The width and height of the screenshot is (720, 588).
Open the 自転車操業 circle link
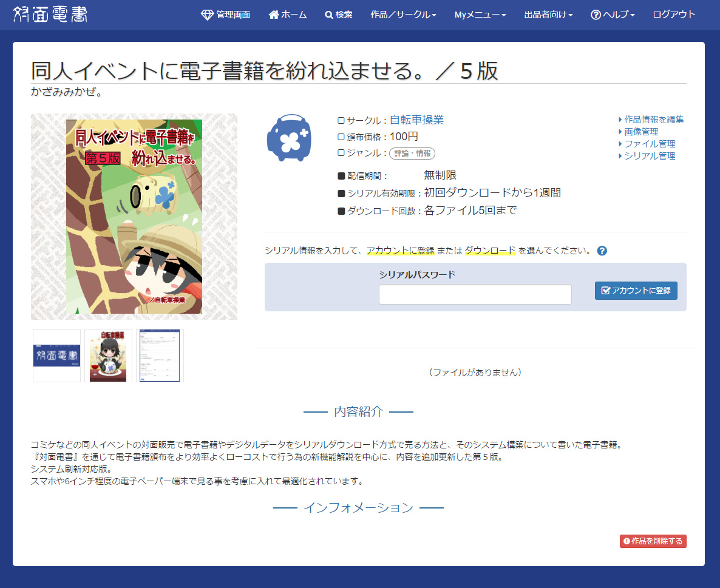point(416,120)
